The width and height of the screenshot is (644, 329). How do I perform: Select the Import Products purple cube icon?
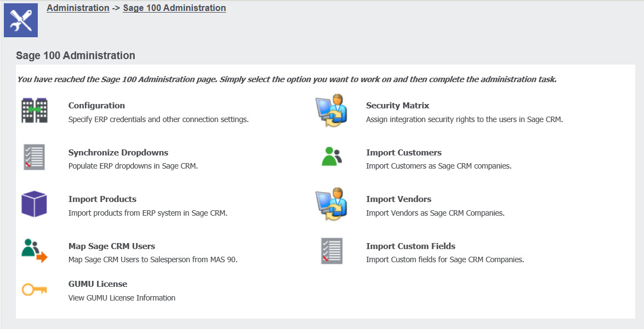(34, 204)
